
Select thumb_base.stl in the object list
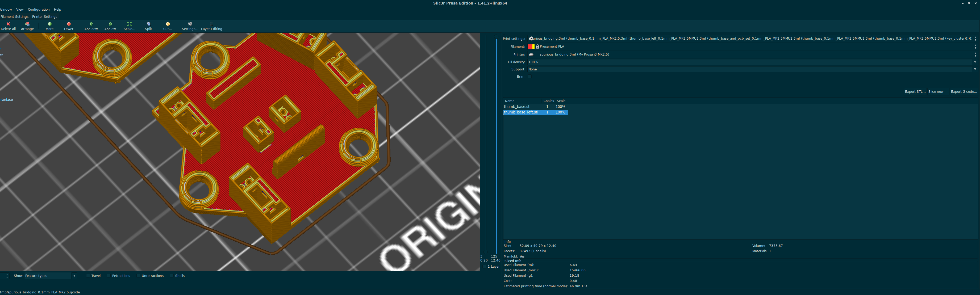pyautogui.click(x=517, y=107)
